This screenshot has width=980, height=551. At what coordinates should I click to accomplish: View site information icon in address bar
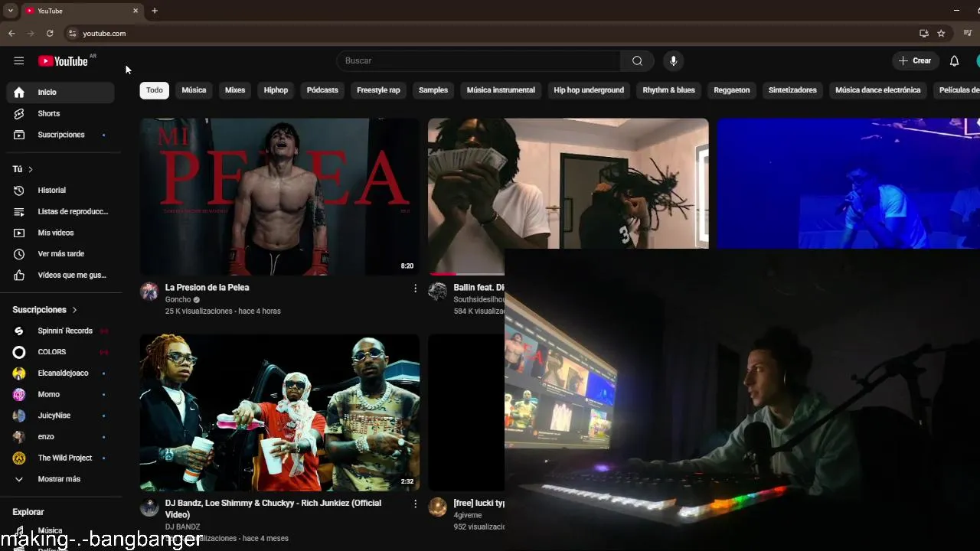[x=72, y=34]
